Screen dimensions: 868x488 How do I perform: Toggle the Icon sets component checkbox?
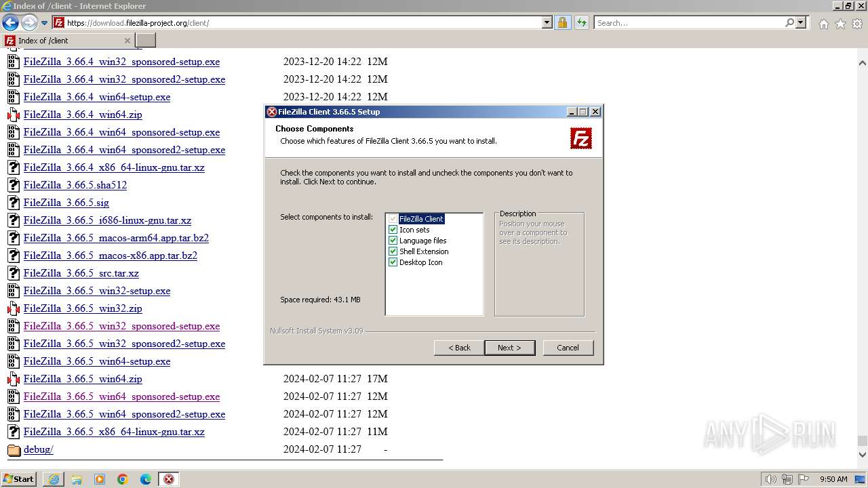point(393,230)
